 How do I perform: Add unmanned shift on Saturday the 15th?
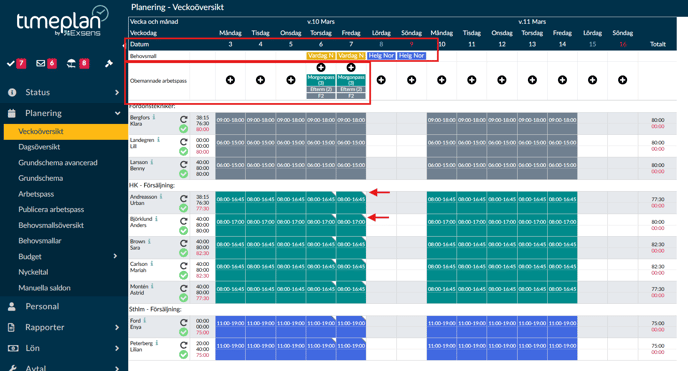pos(592,80)
